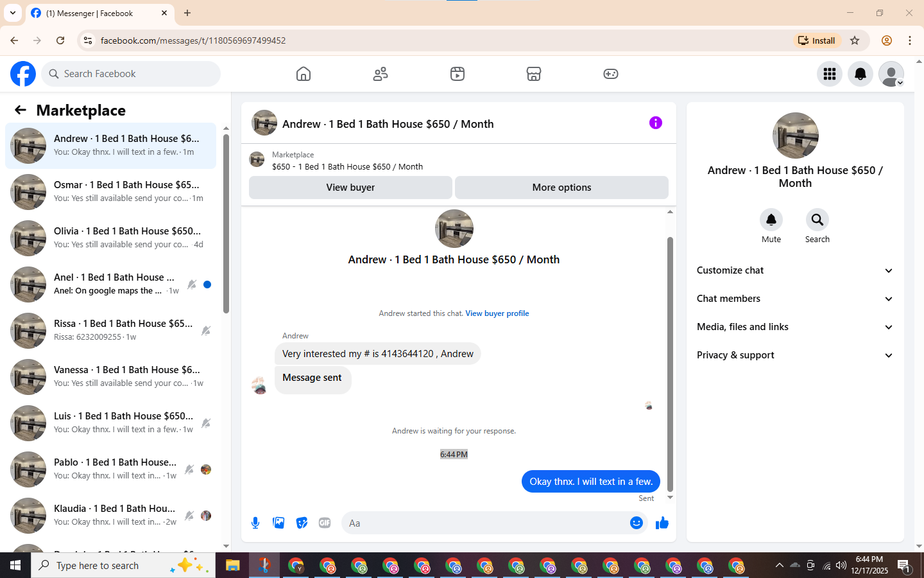This screenshot has height=578, width=924.
Task: Send a thumbs-up like
Action: coord(662,523)
